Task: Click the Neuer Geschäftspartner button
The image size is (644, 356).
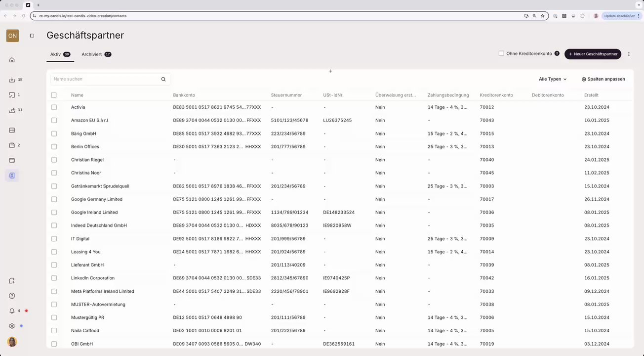Action: (593, 54)
